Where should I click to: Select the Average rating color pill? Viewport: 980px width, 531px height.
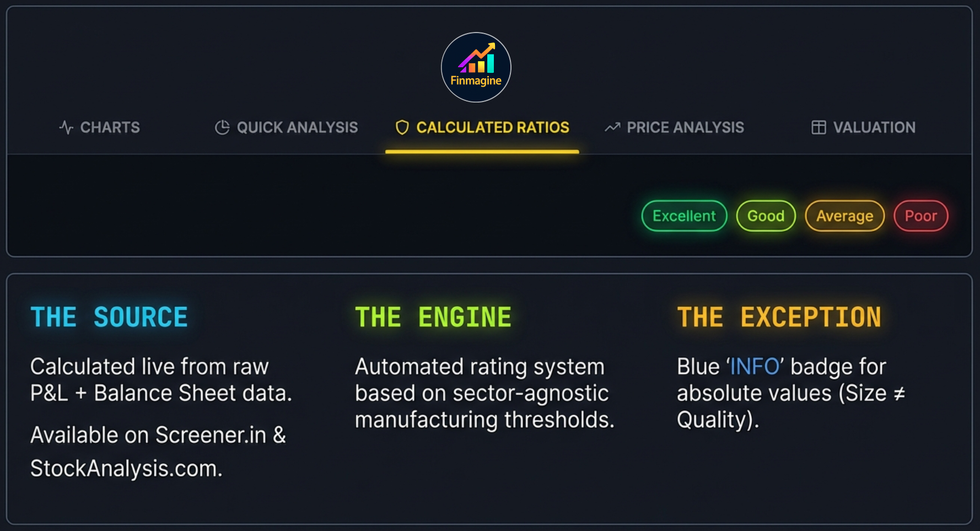844,216
